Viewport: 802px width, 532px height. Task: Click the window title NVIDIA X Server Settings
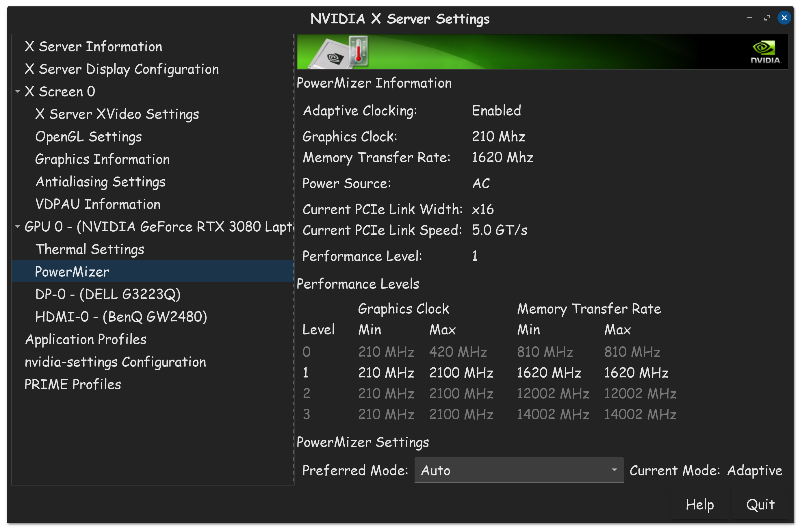click(400, 19)
